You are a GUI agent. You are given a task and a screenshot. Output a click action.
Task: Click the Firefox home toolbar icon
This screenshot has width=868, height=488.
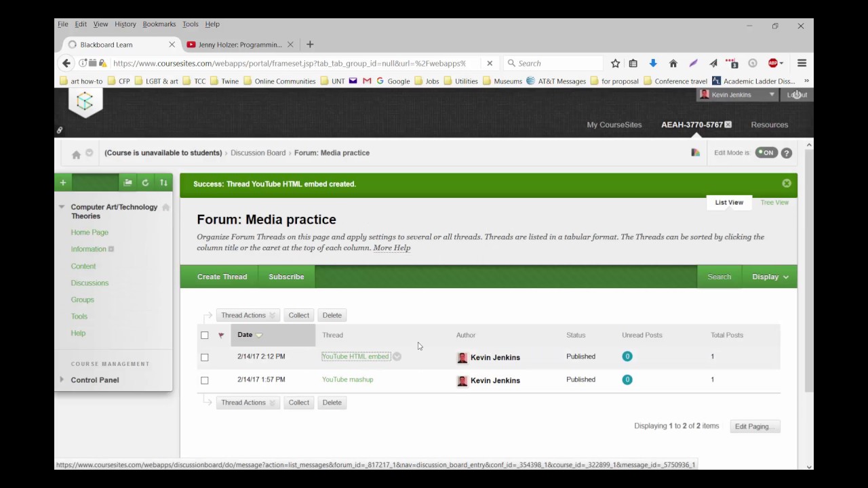[x=673, y=63]
